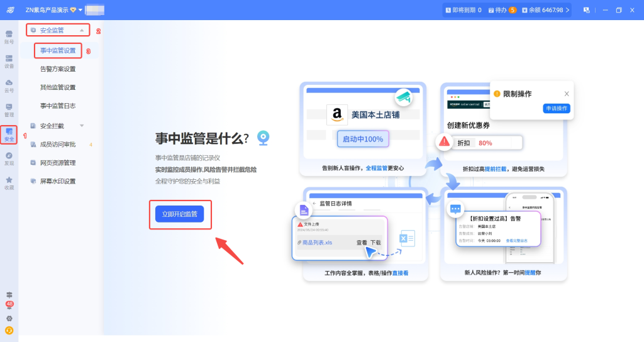Screen dimensions: 644x342
Task: Select the 安全 (Security) sidebar icon
Action: (9, 134)
